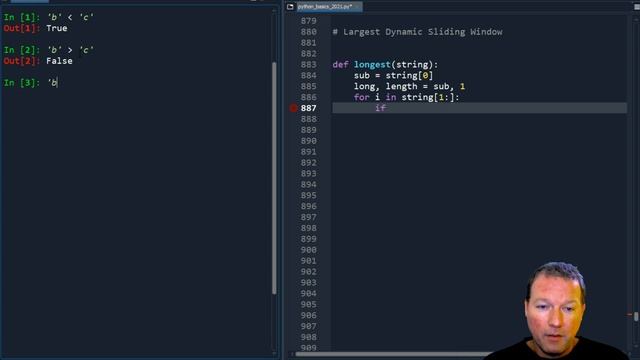This screenshot has width=640, height=360.
Task: Click 'long, length = sub, 1' line
Action: click(409, 87)
